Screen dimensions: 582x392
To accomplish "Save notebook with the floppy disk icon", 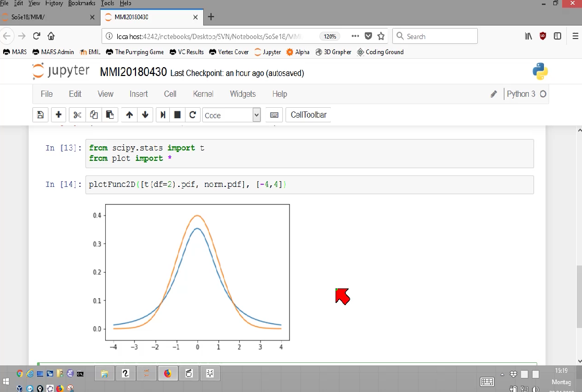I will [x=41, y=115].
